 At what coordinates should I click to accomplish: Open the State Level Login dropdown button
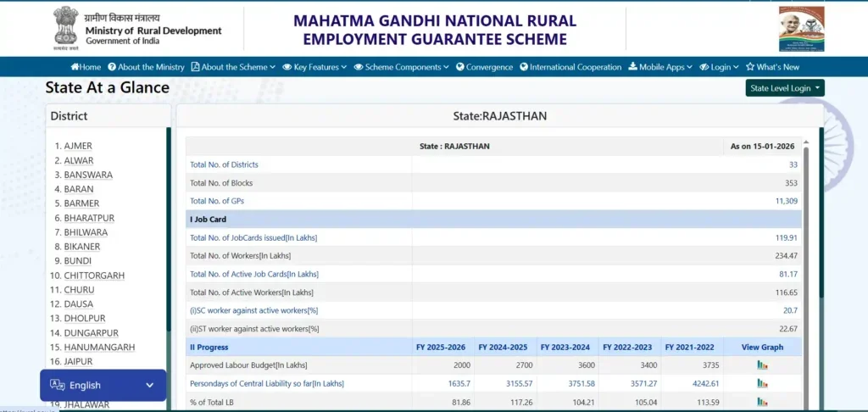pos(785,88)
